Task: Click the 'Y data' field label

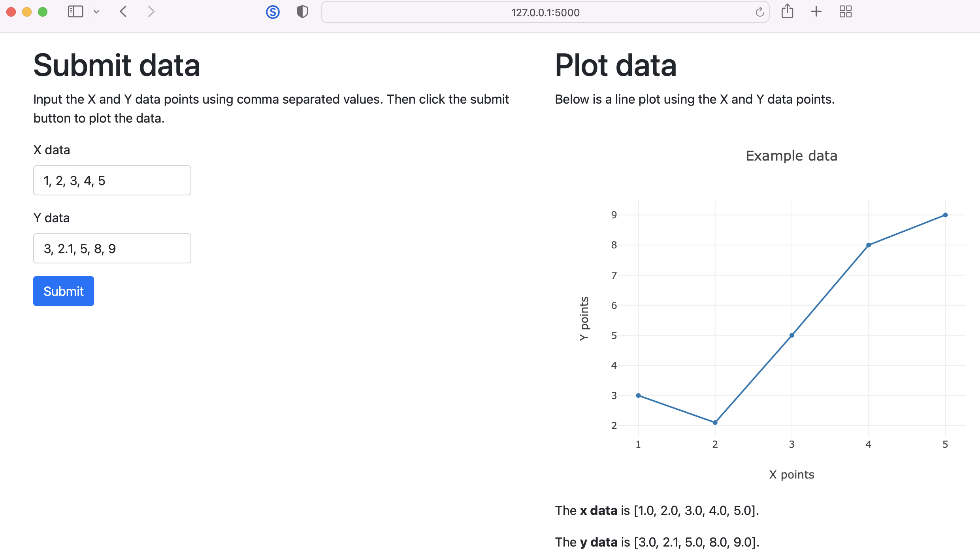Action: pos(52,218)
